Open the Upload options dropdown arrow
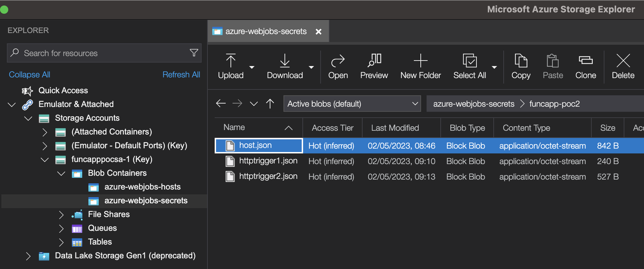This screenshot has width=644, height=269. (x=252, y=67)
